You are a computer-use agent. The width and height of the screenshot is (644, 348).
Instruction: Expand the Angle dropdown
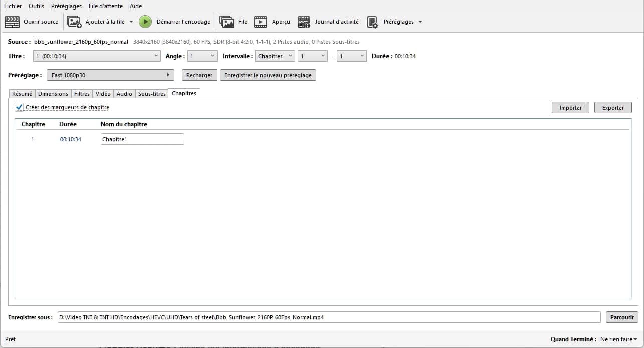[x=202, y=56]
